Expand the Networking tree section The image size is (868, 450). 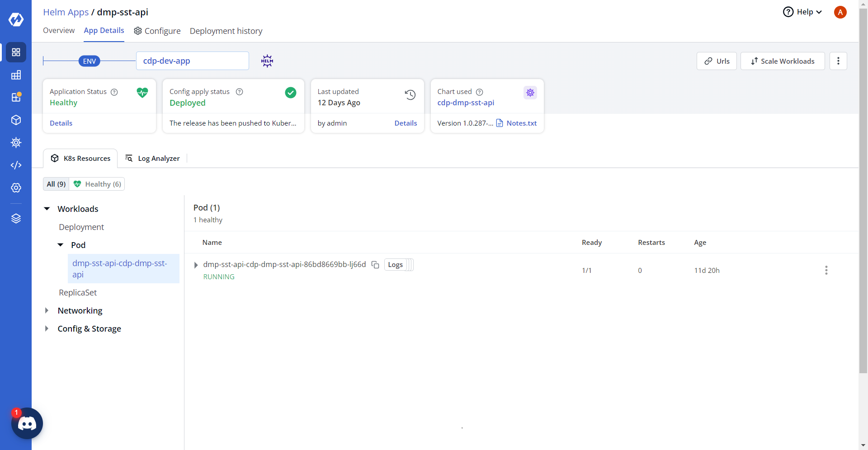47,310
